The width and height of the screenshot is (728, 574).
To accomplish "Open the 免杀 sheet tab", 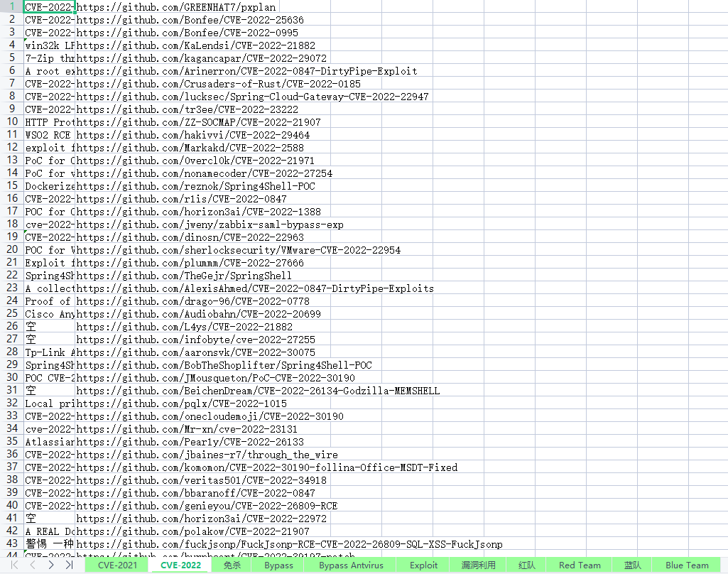I will click(x=232, y=565).
